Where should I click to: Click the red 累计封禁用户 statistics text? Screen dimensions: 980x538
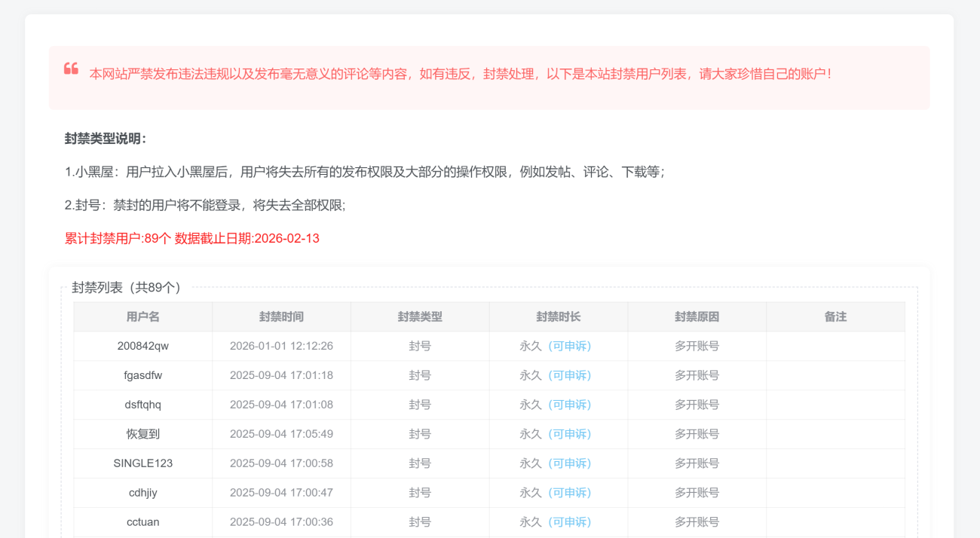[x=191, y=238]
